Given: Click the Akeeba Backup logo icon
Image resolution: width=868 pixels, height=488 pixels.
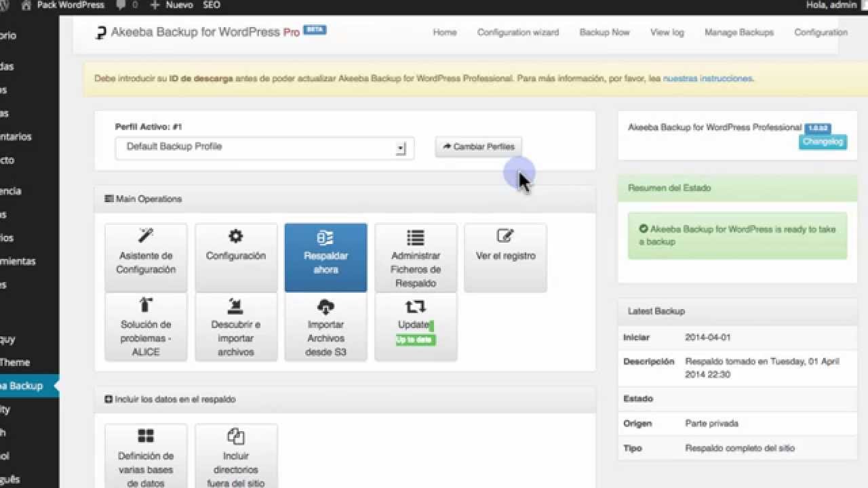Looking at the screenshot, I should (100, 33).
